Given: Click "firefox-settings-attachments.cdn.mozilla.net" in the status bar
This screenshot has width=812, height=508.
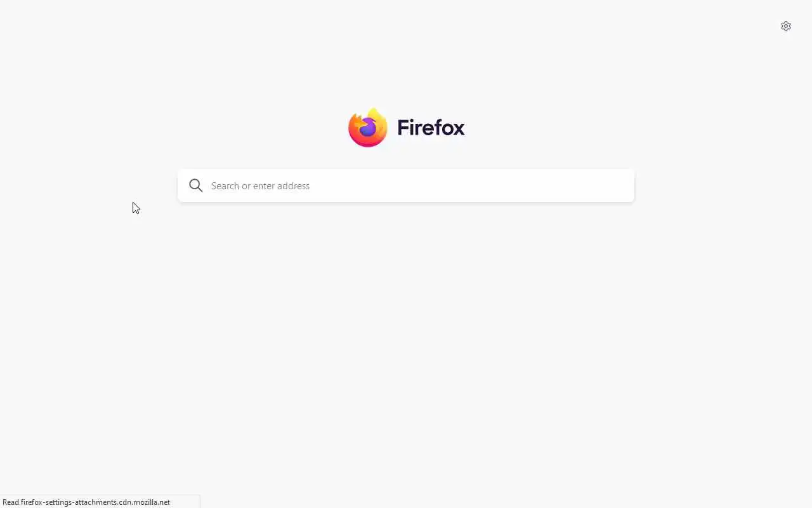Looking at the screenshot, I should pos(95,502).
